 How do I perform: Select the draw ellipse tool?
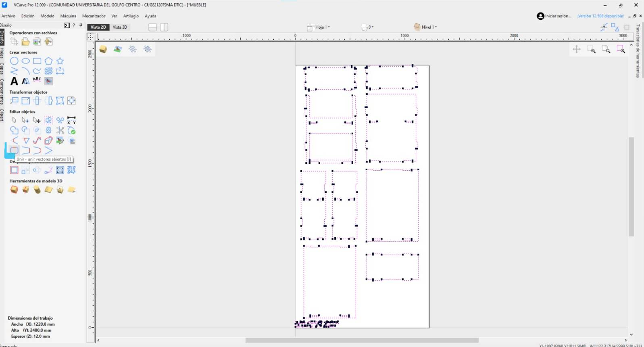(25, 61)
